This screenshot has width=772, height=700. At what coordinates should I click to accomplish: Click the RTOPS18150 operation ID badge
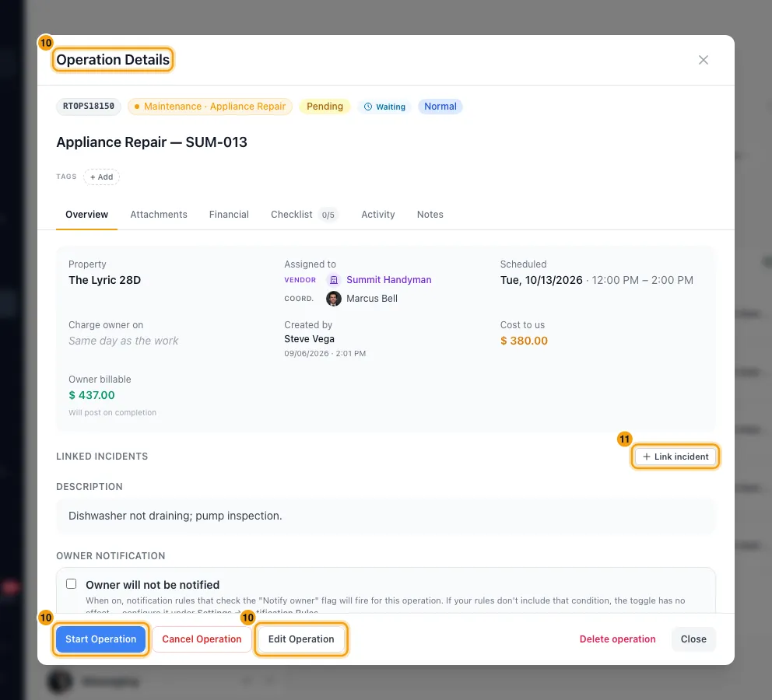click(89, 107)
